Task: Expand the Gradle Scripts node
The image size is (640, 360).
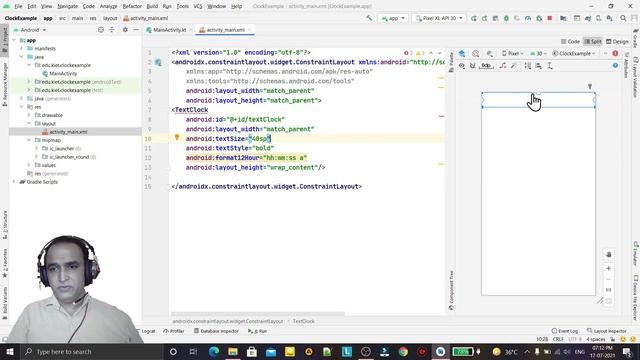Action: [14, 182]
